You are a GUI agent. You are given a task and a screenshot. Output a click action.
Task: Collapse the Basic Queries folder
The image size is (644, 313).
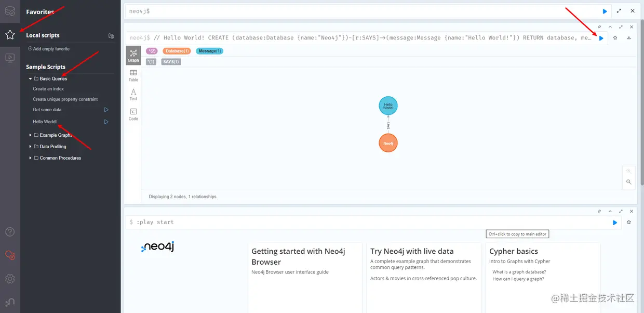click(31, 79)
